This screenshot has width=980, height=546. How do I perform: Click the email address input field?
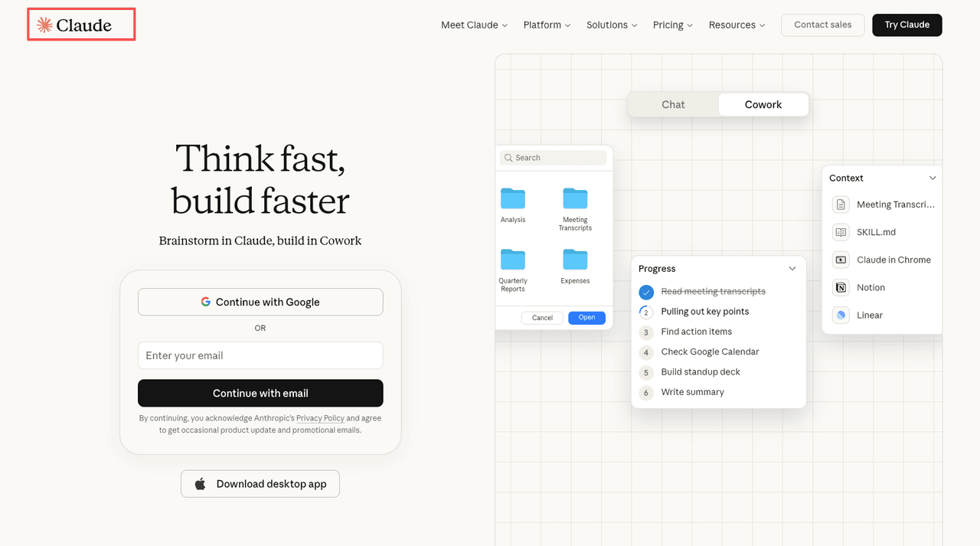[x=260, y=355]
